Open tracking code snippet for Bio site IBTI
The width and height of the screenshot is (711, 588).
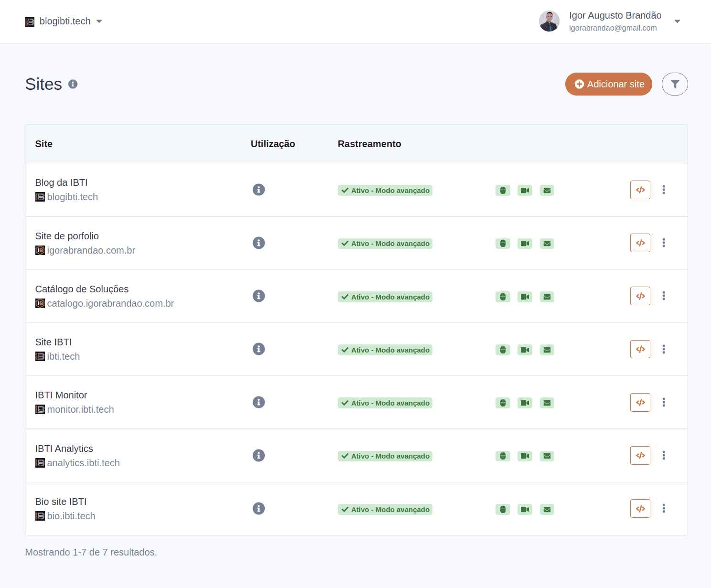pos(640,508)
